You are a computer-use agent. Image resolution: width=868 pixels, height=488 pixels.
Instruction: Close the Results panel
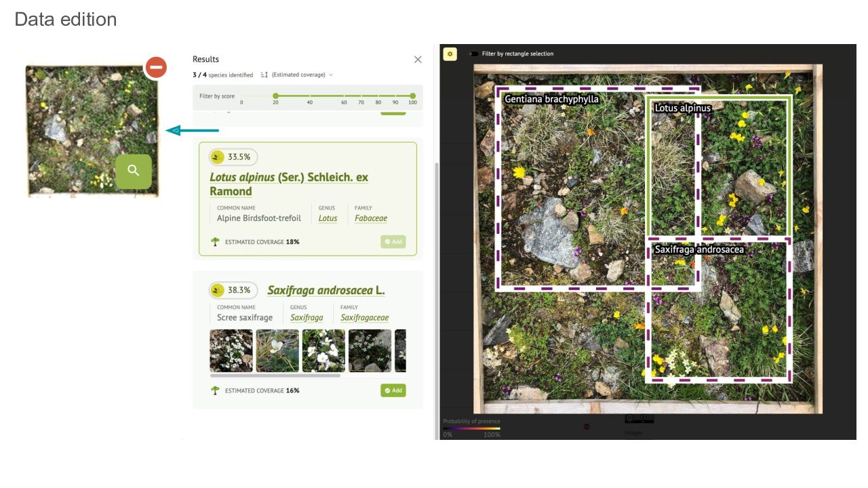tap(418, 60)
